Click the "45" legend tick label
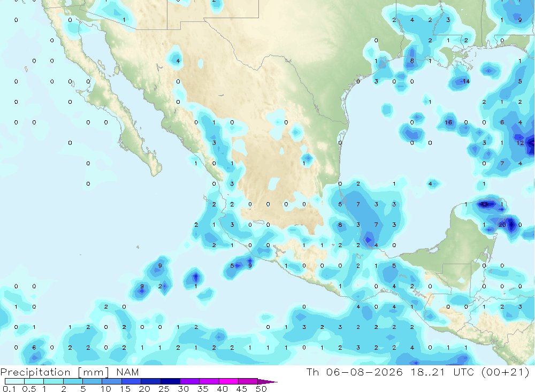 pyautogui.click(x=242, y=389)
